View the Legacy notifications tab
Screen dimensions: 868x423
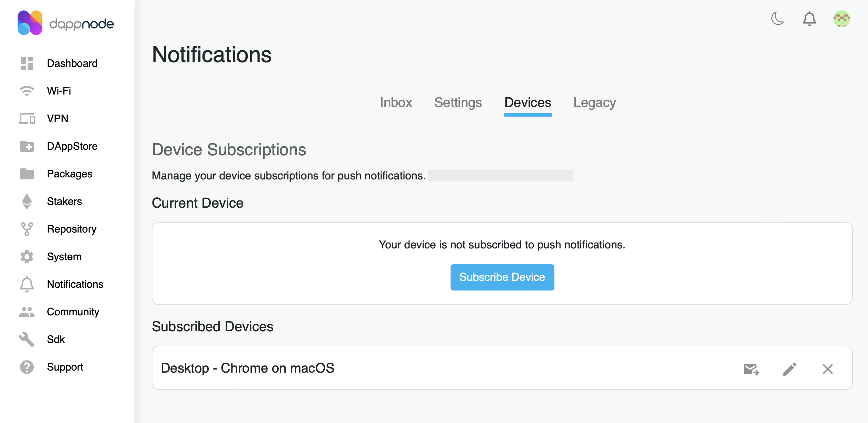tap(594, 102)
